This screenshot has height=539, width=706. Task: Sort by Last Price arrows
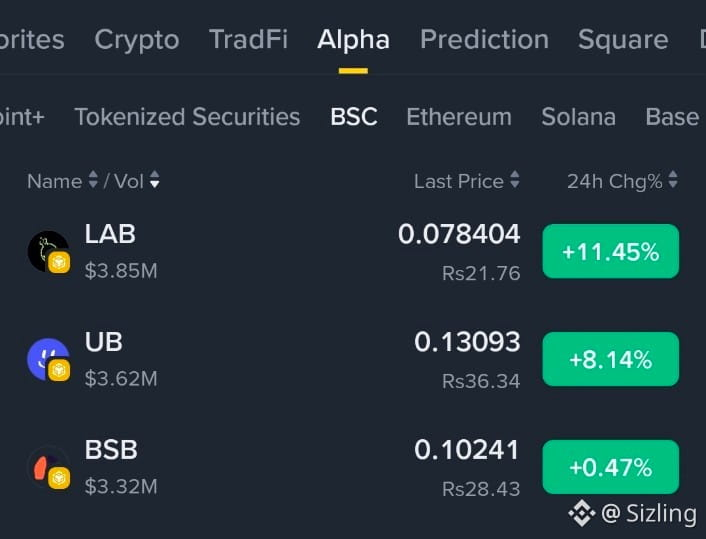[x=515, y=180]
